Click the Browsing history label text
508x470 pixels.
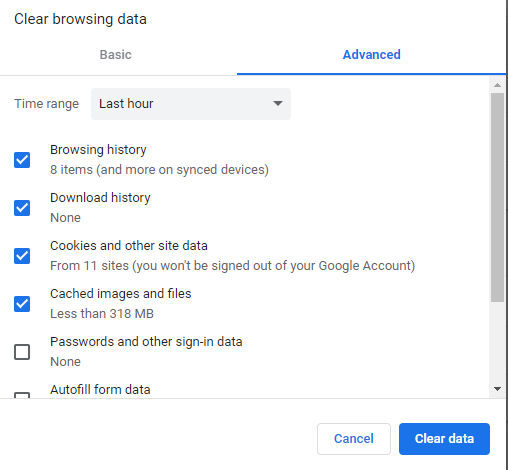[98, 150]
